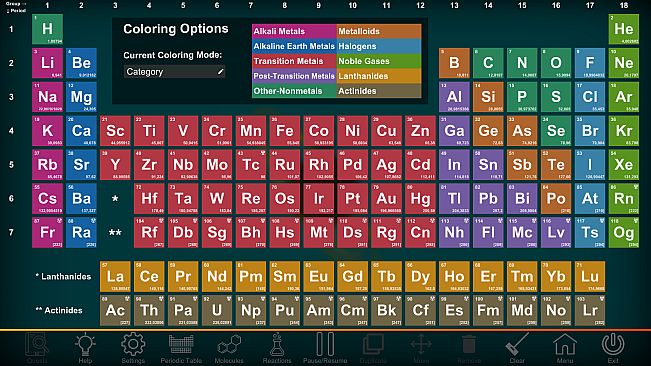651x366 pixels.
Task: Click the Rutherfordium (Rf) element tile
Action: (149, 232)
